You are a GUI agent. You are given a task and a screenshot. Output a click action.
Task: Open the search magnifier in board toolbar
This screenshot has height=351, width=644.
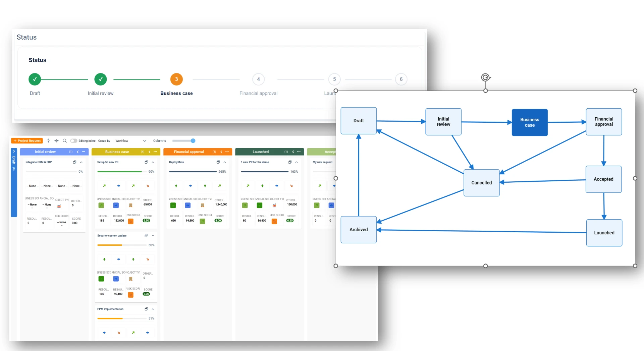(x=65, y=141)
